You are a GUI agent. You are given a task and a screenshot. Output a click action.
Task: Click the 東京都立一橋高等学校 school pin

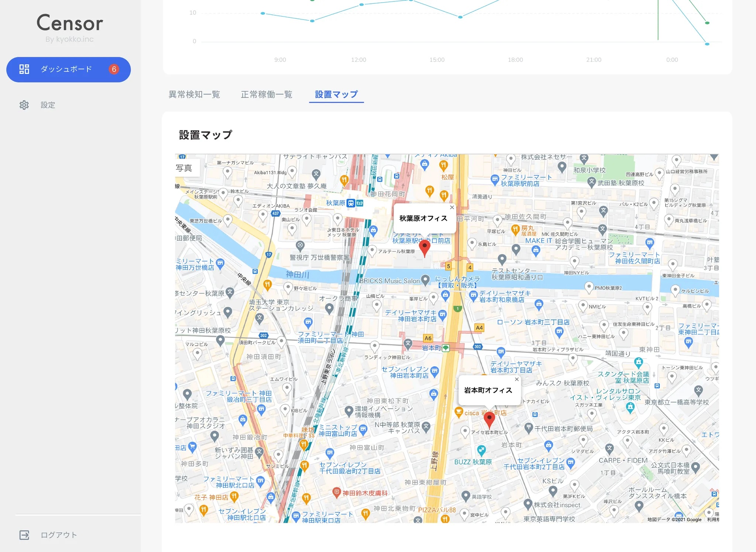click(x=698, y=390)
